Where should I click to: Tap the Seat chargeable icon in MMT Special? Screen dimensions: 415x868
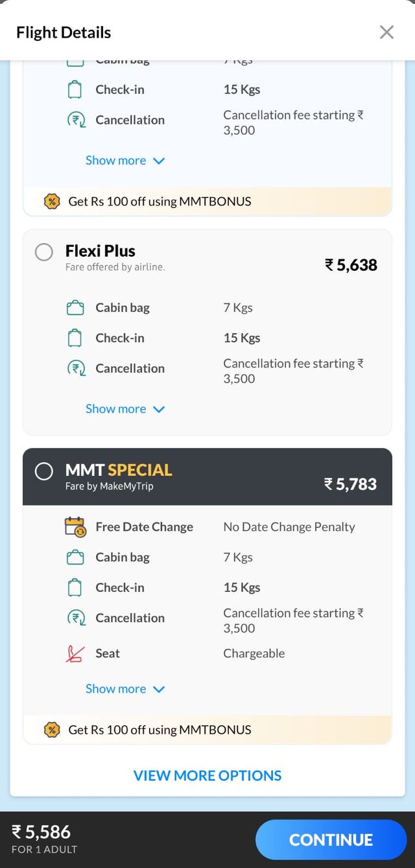pyautogui.click(x=75, y=653)
